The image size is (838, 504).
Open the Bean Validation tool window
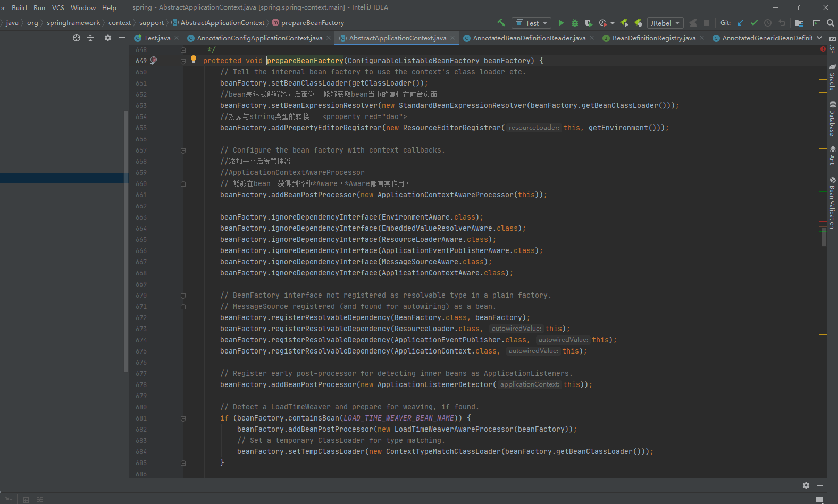point(832,203)
